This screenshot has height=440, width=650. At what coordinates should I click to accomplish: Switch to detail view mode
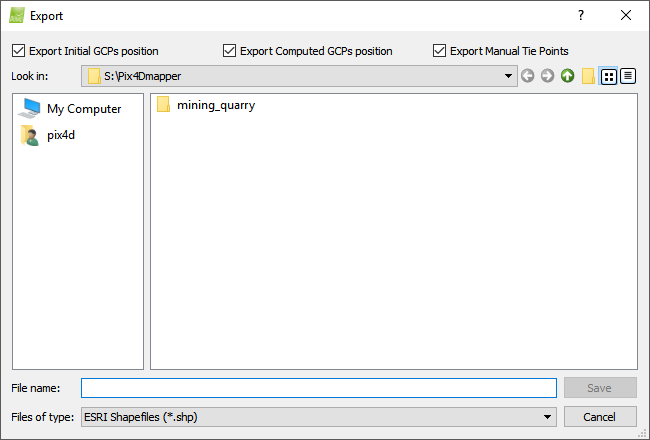click(628, 76)
